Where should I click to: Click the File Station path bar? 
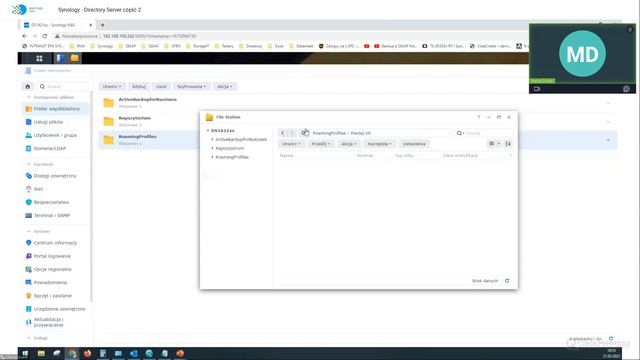coord(380,133)
